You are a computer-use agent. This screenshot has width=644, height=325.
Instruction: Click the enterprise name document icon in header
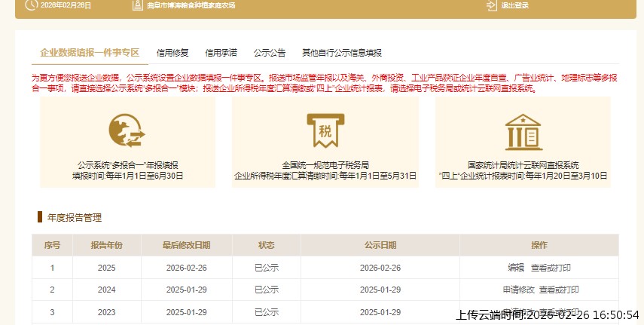[138, 5]
